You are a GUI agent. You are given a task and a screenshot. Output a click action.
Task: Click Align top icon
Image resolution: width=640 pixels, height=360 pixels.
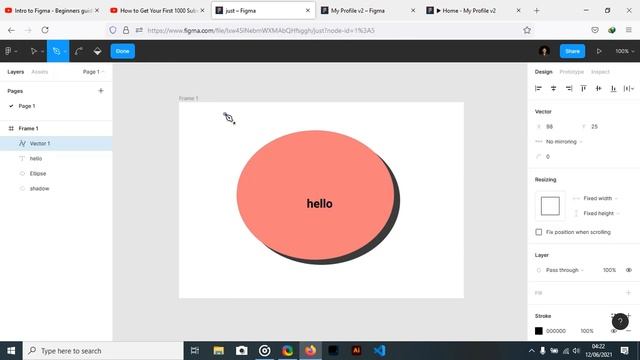tap(584, 88)
